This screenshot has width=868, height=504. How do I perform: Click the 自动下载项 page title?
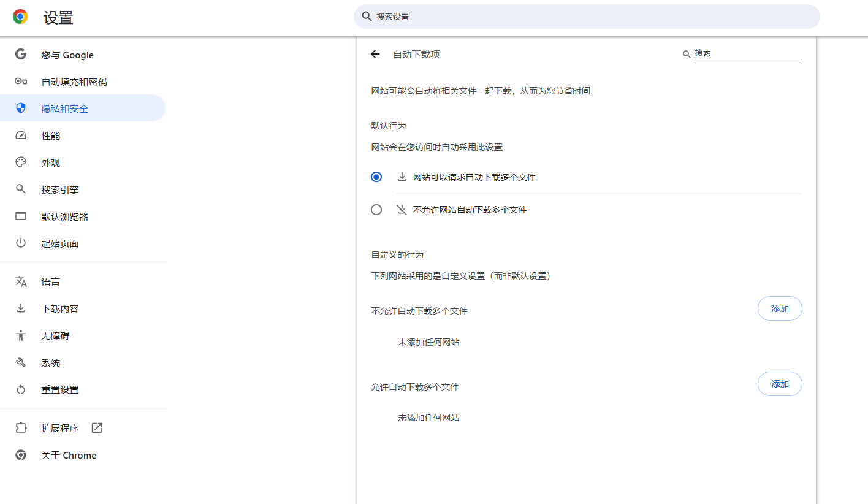coord(416,54)
